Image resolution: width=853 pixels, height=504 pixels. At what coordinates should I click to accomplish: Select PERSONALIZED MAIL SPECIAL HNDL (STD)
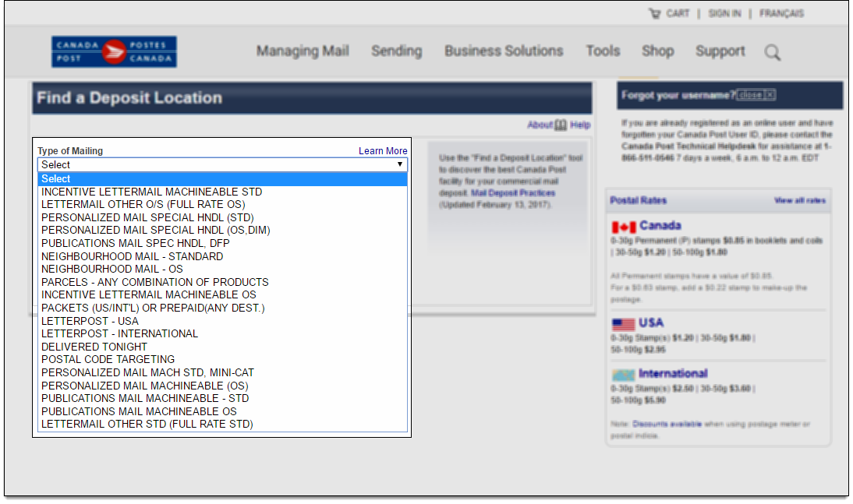pyautogui.click(x=222, y=217)
